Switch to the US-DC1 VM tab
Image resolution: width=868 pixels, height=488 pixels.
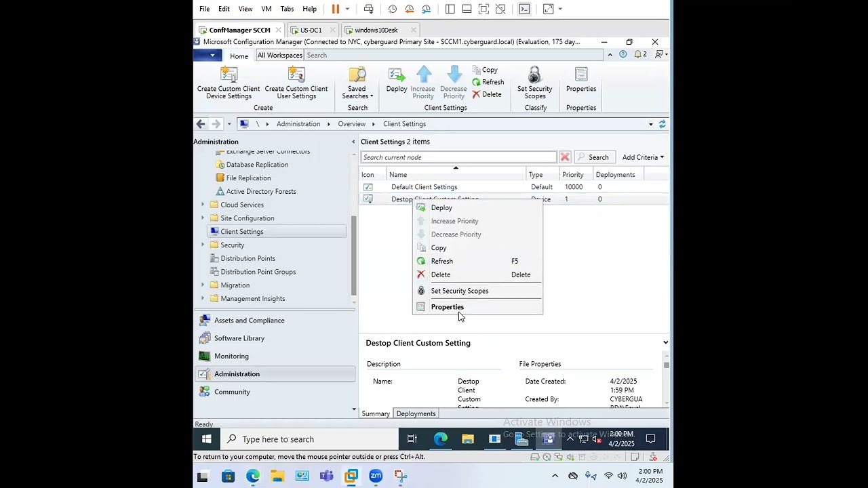point(311,30)
